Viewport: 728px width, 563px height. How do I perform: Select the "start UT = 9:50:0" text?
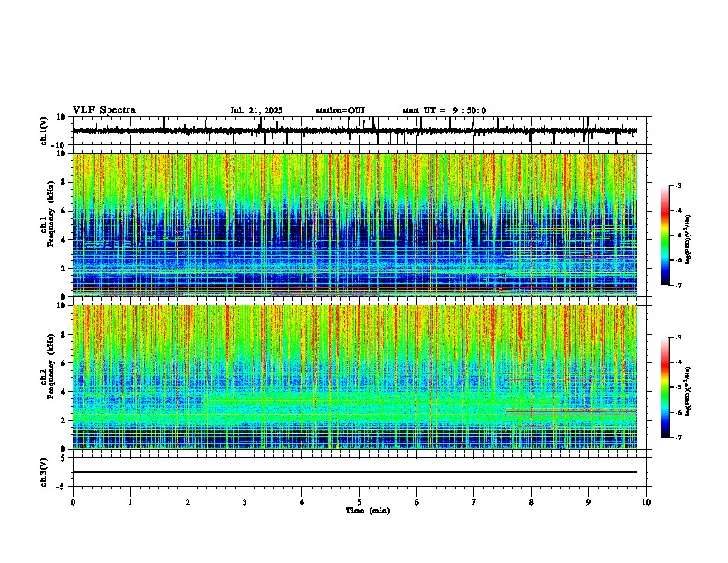pos(444,110)
